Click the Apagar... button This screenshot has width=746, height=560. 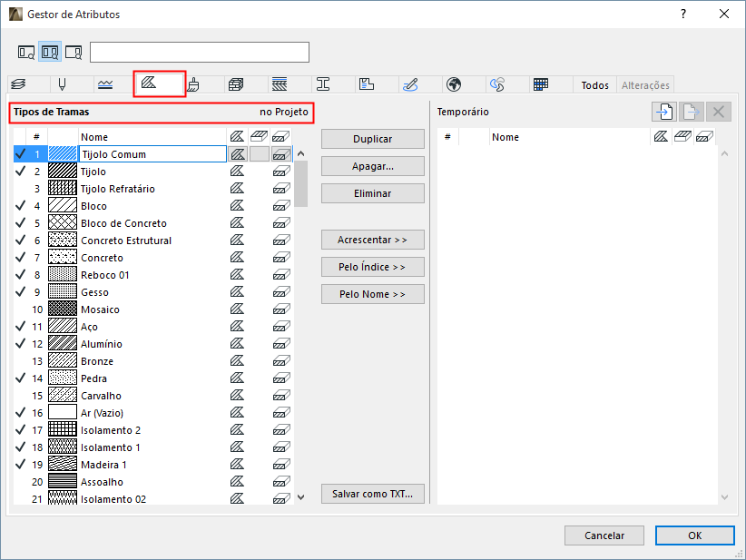[x=372, y=166]
